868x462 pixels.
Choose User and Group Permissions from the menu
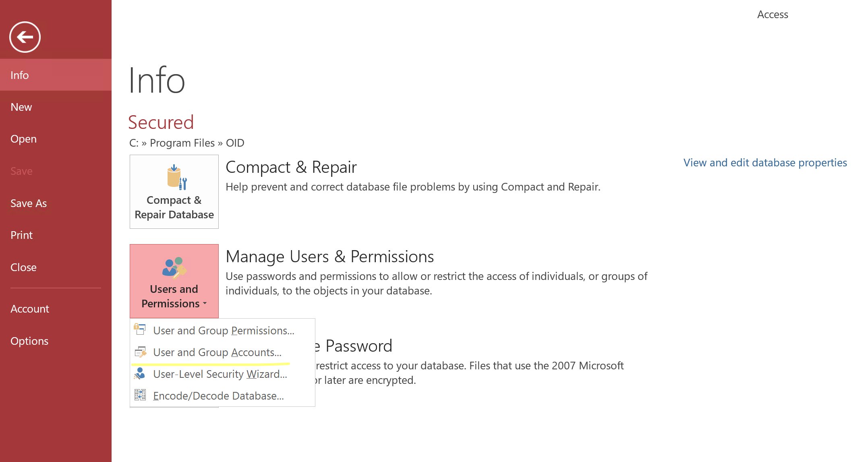(x=224, y=330)
